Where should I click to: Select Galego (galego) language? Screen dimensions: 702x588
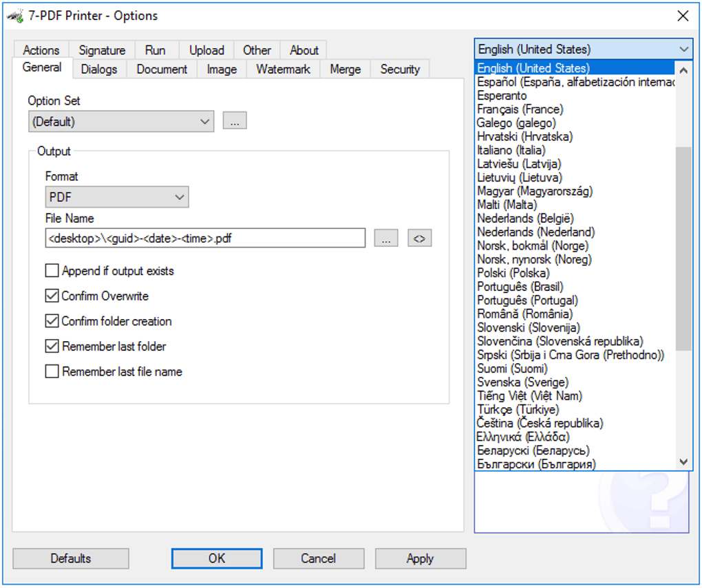point(575,122)
